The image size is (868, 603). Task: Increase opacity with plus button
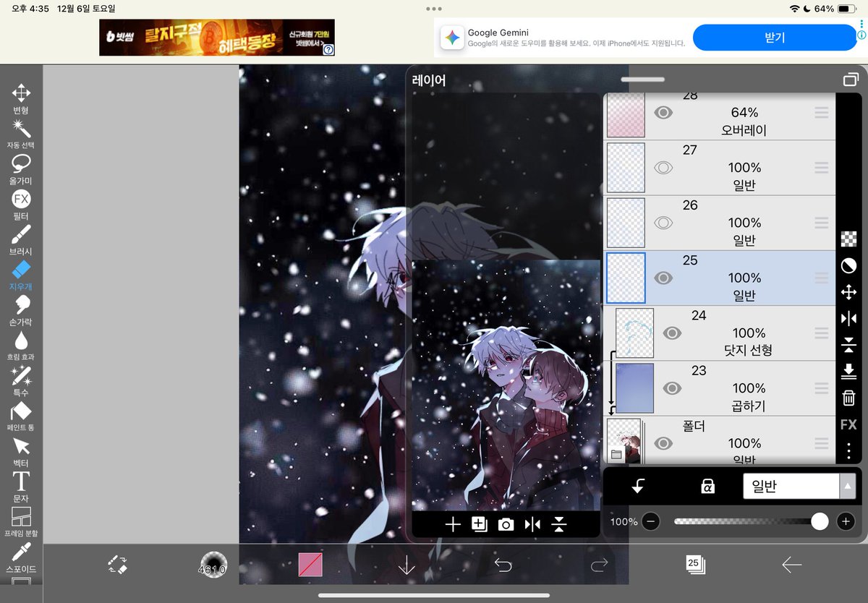point(846,521)
